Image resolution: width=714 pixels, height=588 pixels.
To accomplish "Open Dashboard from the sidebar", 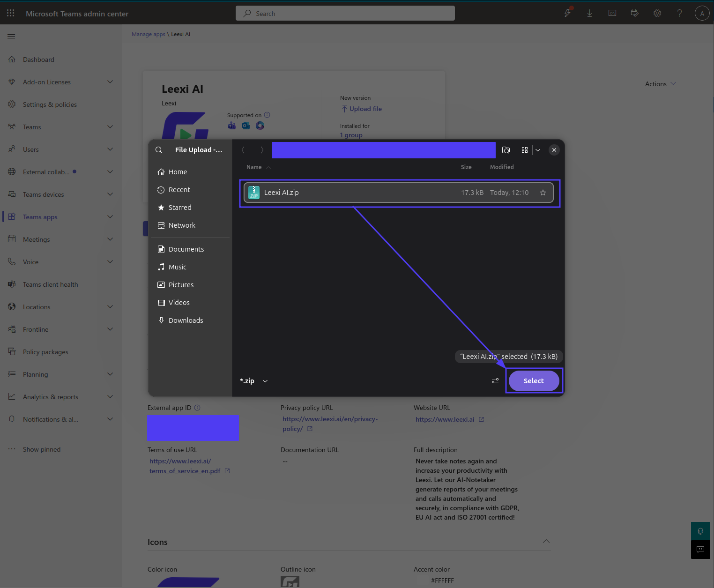I will [38, 60].
